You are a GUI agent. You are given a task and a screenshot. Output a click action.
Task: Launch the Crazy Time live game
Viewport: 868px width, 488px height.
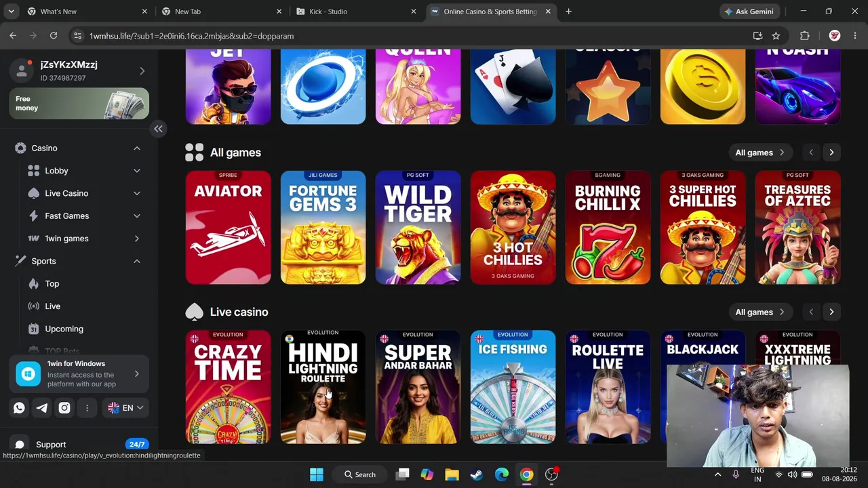(x=228, y=387)
